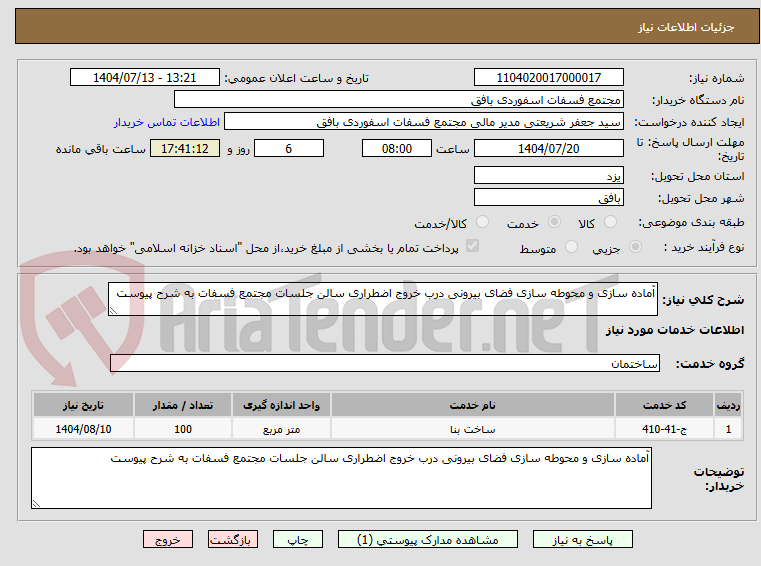Select the خدمت radio button
Image resolution: width=761 pixels, height=566 pixels.
[x=554, y=222]
